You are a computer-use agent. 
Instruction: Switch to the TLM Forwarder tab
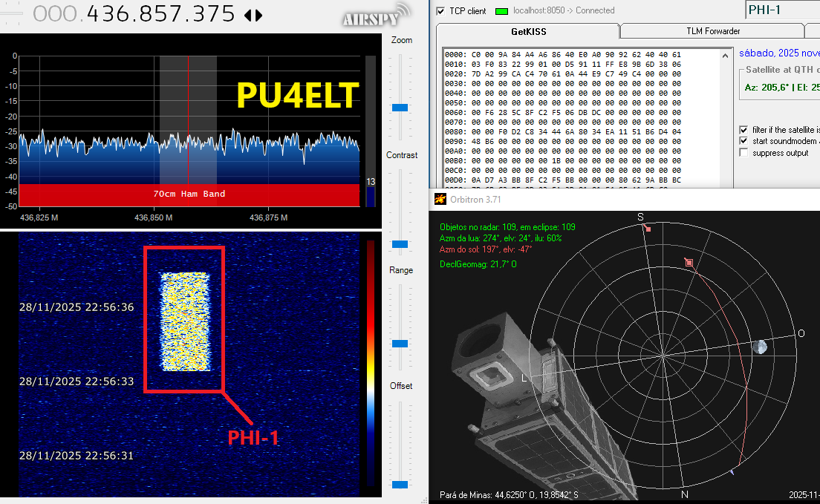pos(712,31)
